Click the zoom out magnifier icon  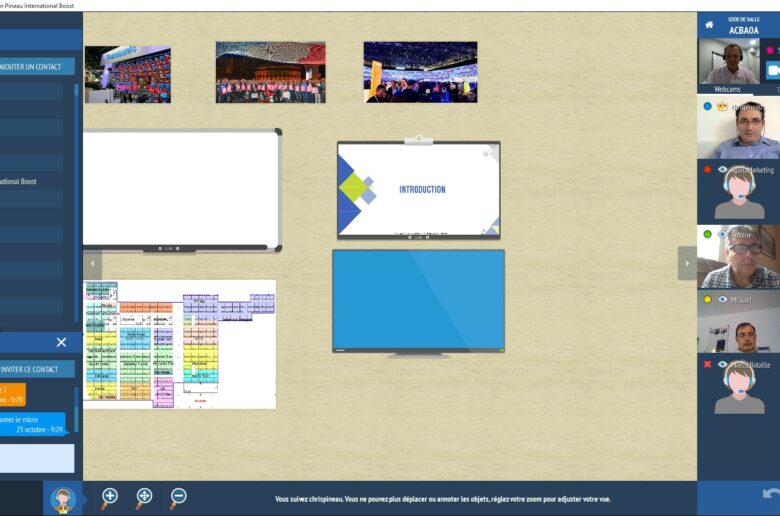(x=178, y=497)
